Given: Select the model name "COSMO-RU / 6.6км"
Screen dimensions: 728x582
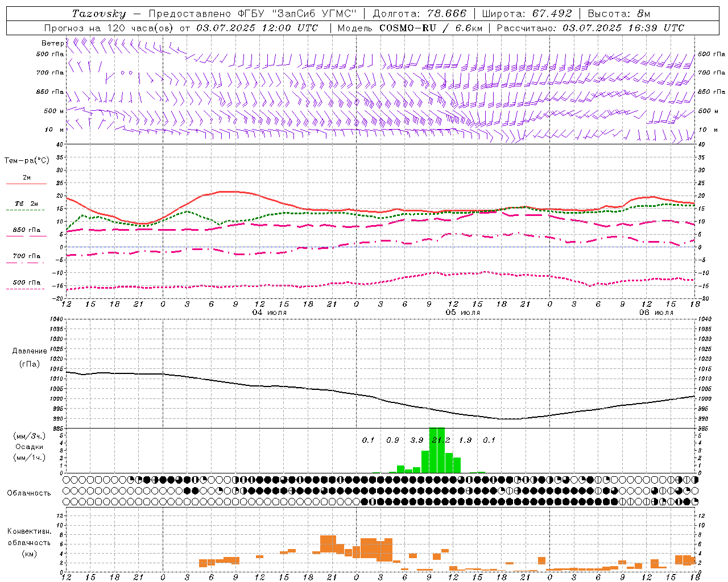Looking at the screenshot, I should (x=431, y=28).
